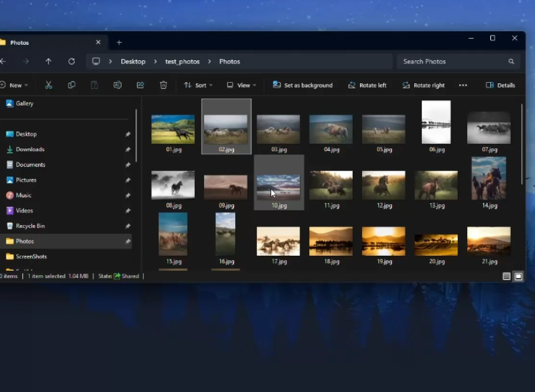Switch to large thumbnail layout in status bar

point(518,276)
